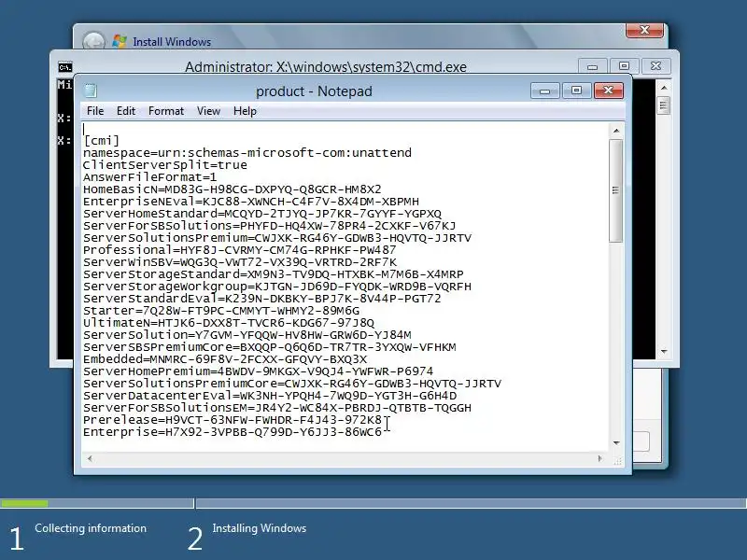Click the [cmi] section header line
The image size is (747, 560).
[101, 141]
